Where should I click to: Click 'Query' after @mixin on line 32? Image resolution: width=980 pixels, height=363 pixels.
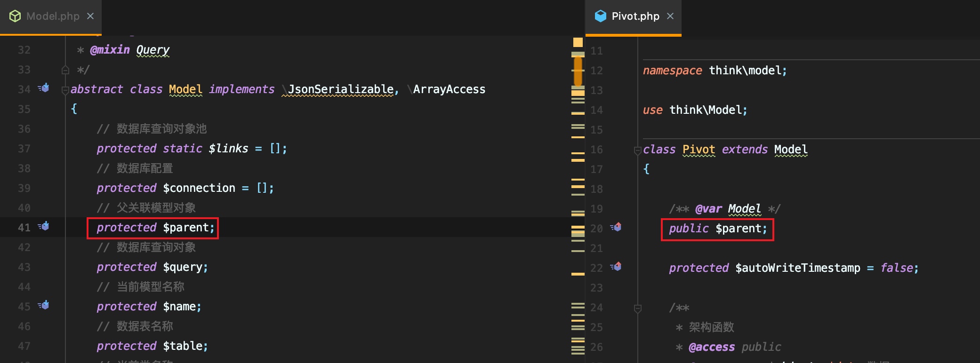click(x=153, y=50)
